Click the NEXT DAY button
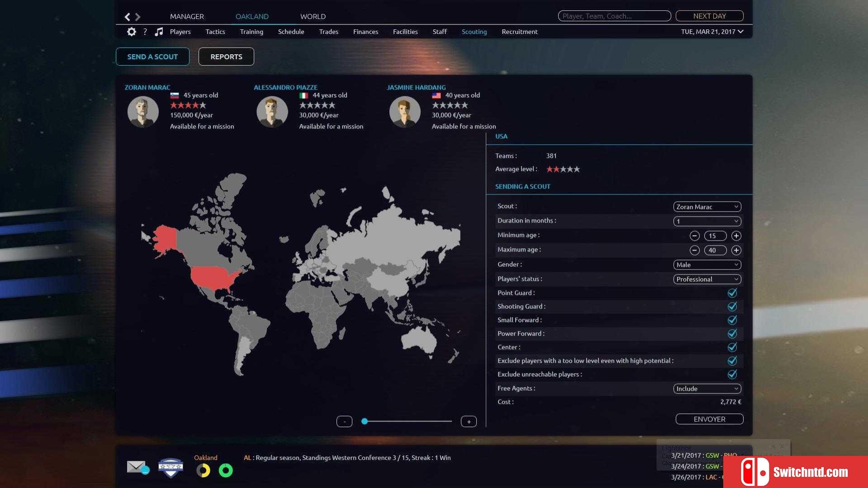Screen dimensions: 868x488 709,16
